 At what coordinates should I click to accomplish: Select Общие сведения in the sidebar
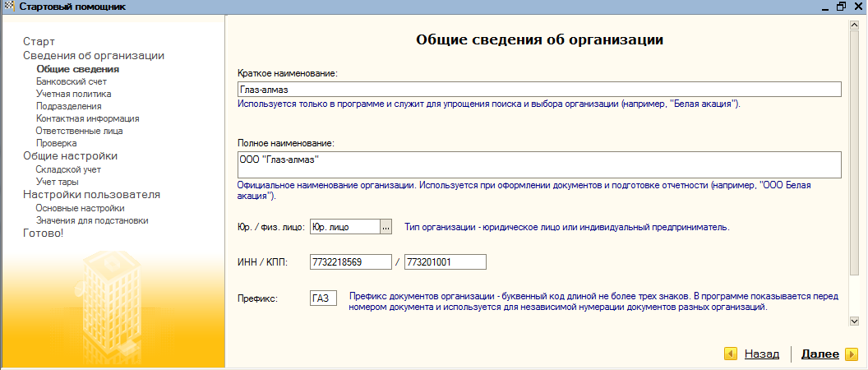click(x=77, y=69)
